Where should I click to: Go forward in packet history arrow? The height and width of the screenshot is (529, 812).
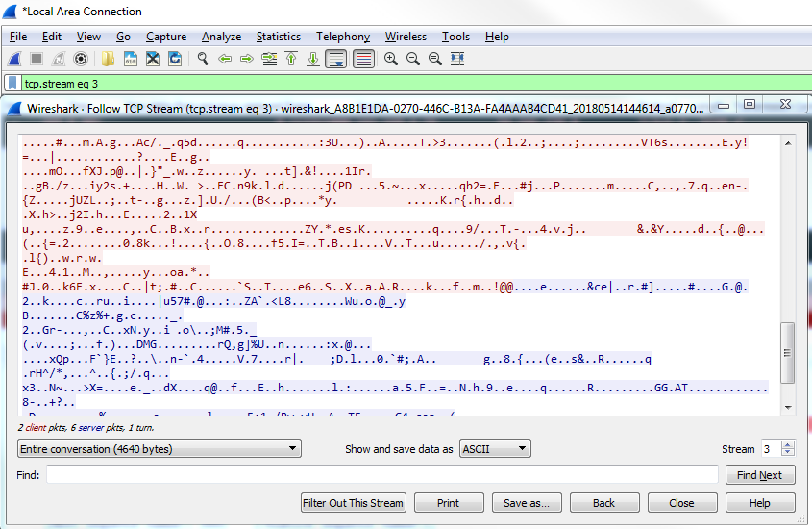pyautogui.click(x=247, y=59)
